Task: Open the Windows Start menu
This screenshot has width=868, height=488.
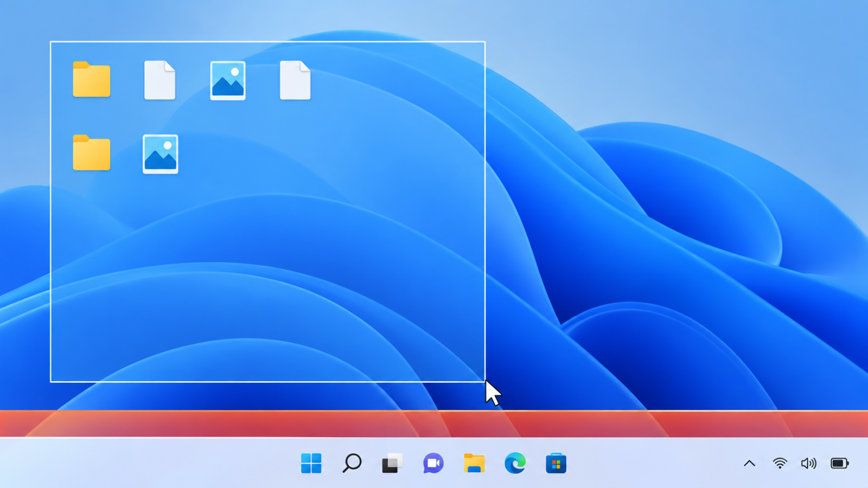Action: 311,463
